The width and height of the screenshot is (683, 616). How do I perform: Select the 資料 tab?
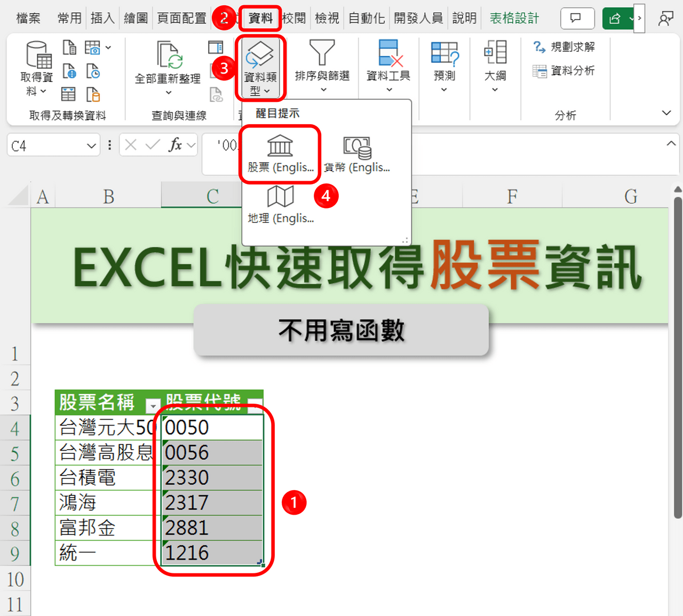pyautogui.click(x=260, y=19)
